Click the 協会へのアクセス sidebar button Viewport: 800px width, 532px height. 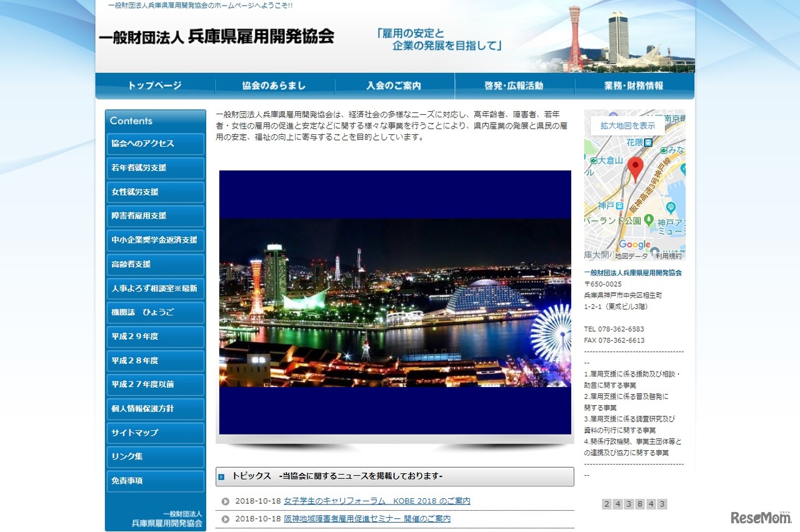click(x=155, y=144)
